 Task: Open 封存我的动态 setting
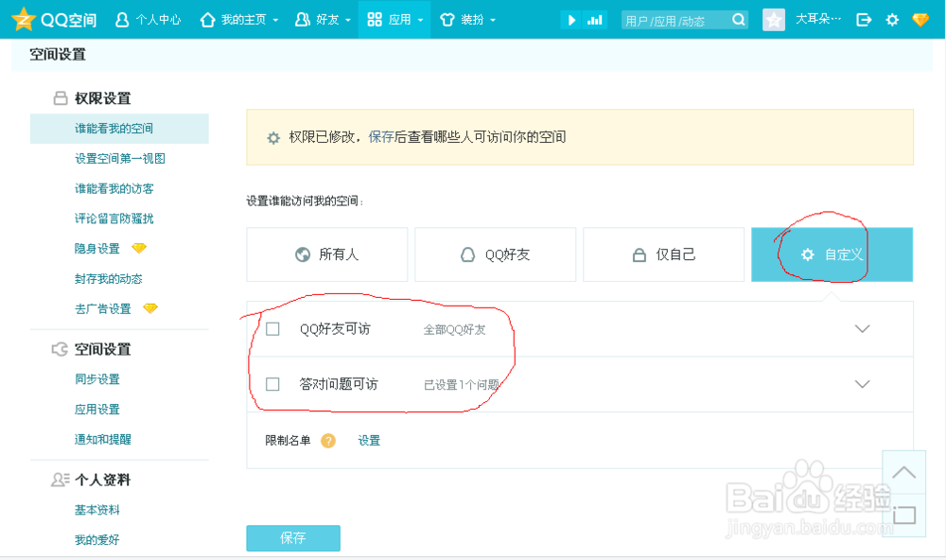109,279
